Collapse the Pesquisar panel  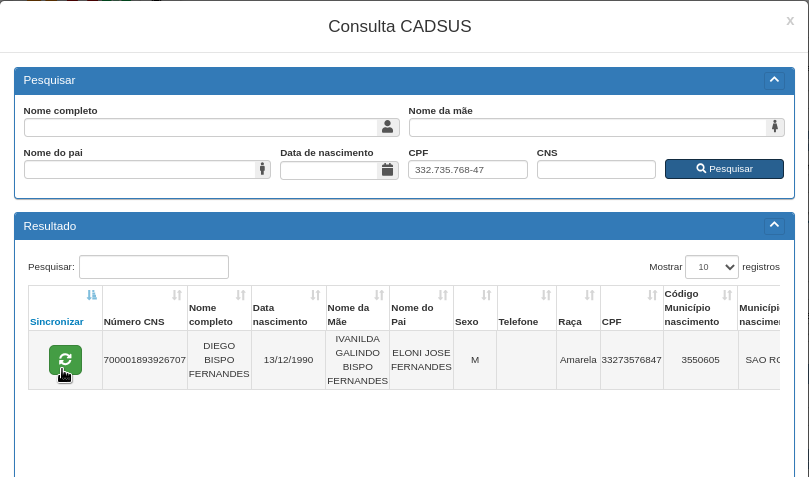[774, 80]
